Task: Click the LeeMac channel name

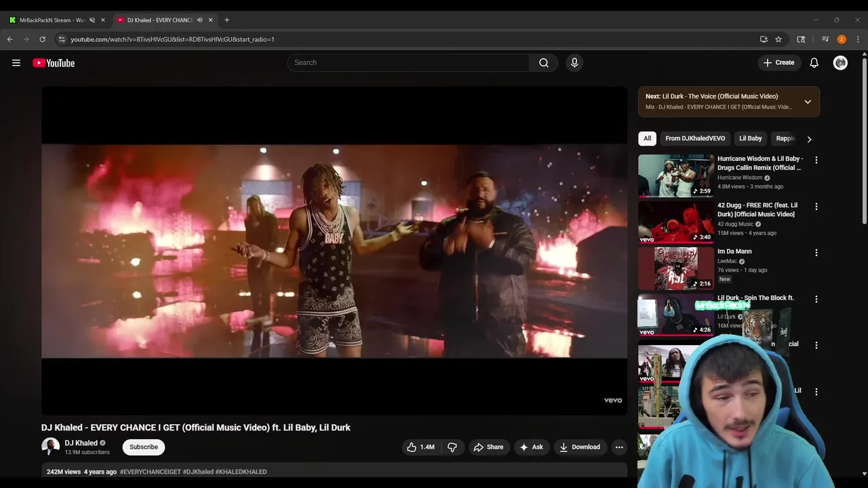Action: pyautogui.click(x=727, y=261)
